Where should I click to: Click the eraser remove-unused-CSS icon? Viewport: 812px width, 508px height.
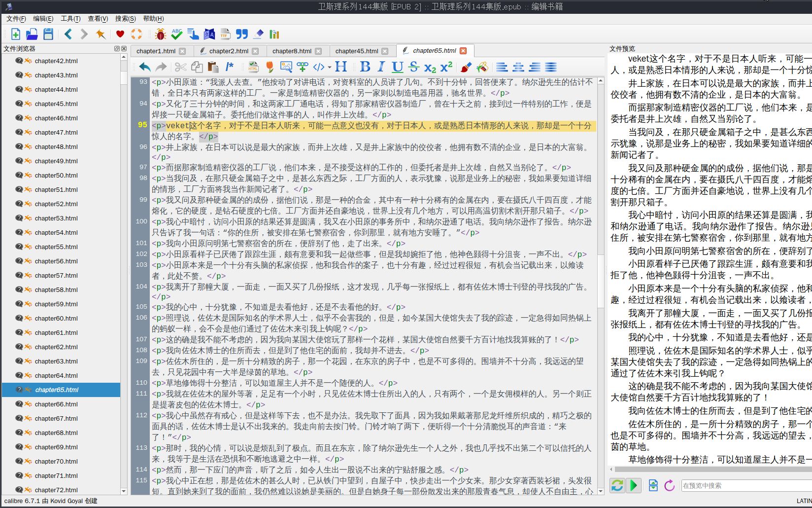(x=258, y=34)
